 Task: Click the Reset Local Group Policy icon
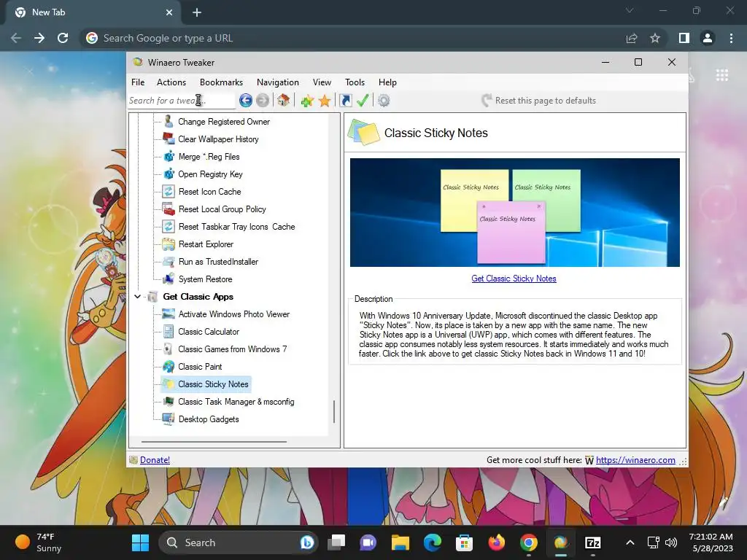169,209
